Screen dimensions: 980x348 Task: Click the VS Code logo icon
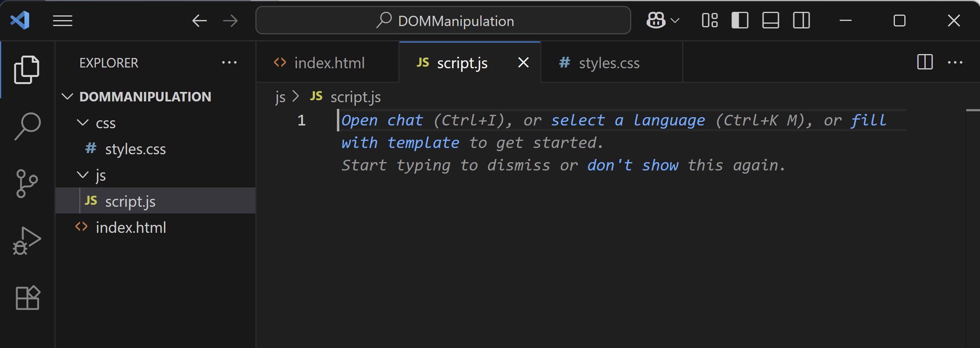click(x=20, y=20)
